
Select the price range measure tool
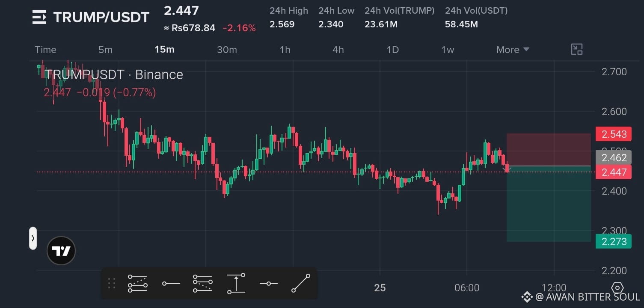[236, 283]
